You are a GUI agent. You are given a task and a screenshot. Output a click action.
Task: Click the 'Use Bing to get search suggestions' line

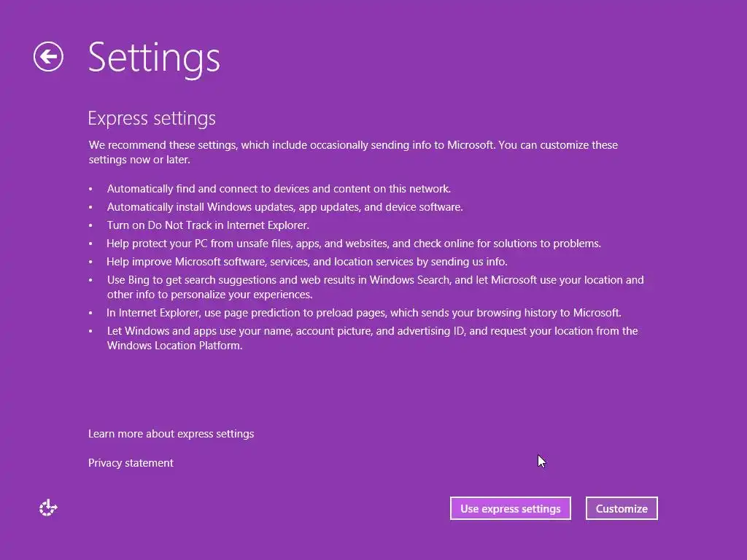click(376, 287)
